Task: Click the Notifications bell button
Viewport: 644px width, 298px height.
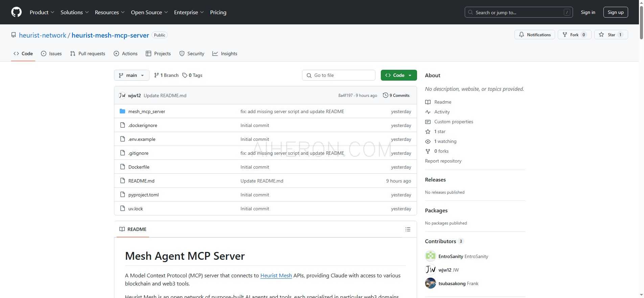Action: click(535, 35)
